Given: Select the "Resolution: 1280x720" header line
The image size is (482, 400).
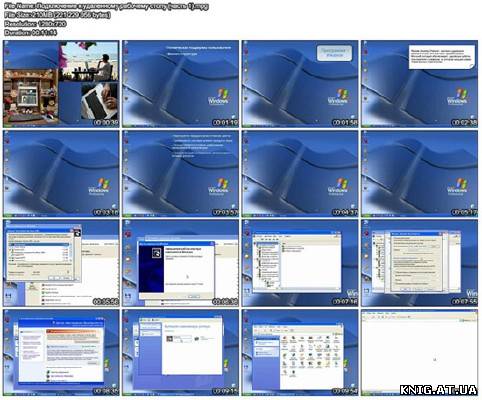Looking at the screenshot, I should [x=35, y=24].
